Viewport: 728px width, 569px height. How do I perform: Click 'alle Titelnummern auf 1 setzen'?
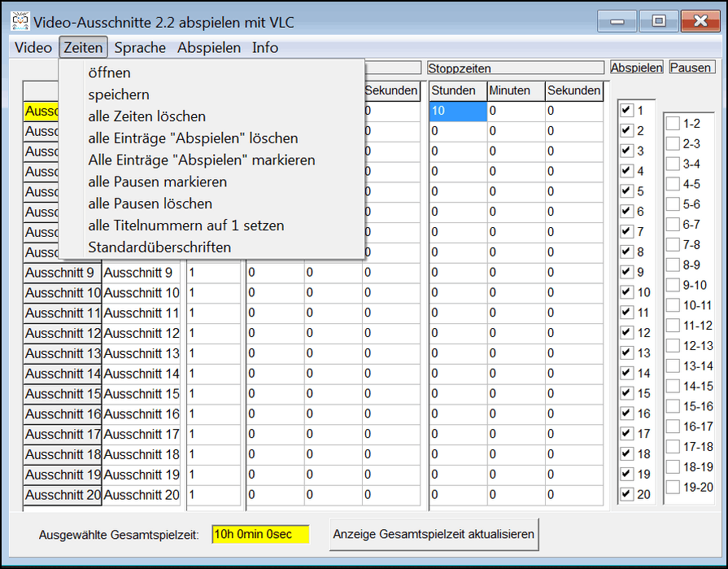click(185, 225)
